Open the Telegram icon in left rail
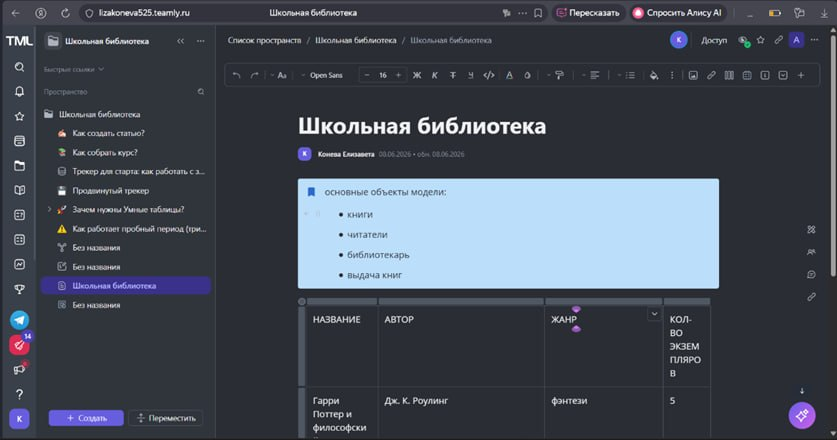 tap(19, 320)
